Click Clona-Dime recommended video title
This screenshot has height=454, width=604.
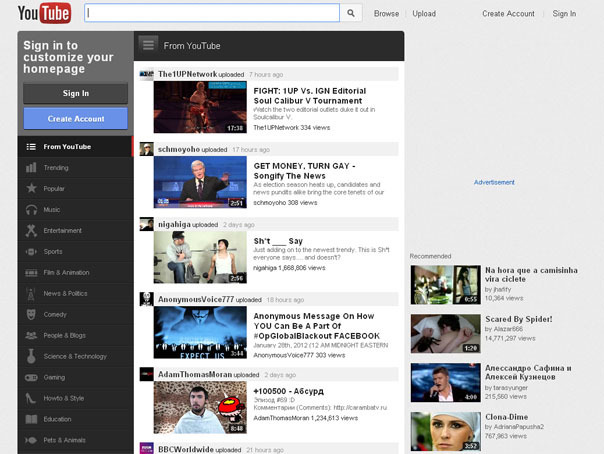[x=507, y=417]
